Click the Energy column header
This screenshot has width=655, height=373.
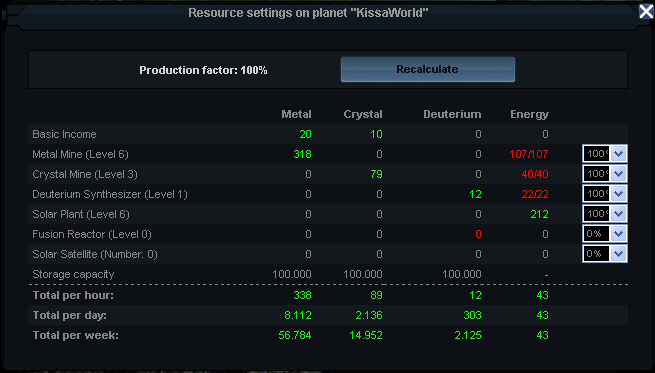tap(529, 114)
